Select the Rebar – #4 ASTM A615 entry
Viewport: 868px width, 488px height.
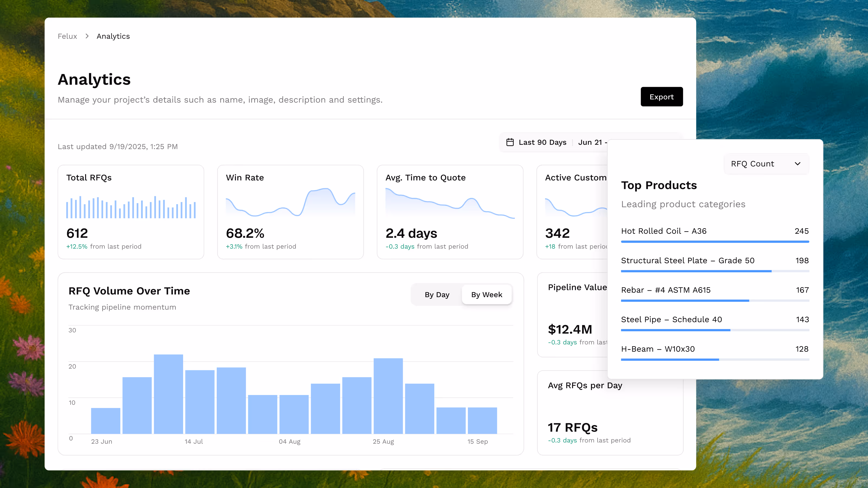coord(665,290)
